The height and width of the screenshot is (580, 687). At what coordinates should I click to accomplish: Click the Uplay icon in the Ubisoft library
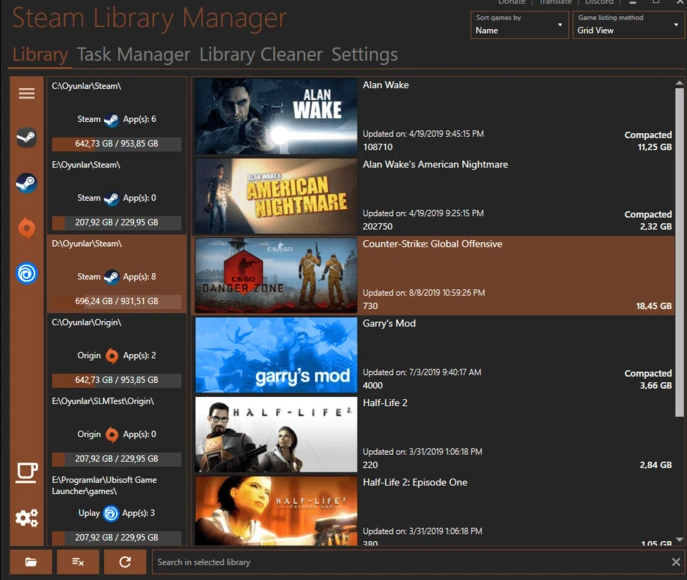[111, 513]
